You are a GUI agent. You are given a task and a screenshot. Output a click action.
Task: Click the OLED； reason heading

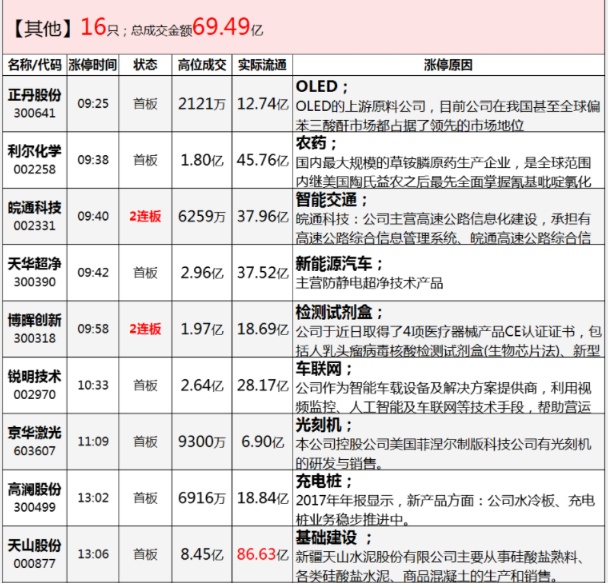coord(322,86)
